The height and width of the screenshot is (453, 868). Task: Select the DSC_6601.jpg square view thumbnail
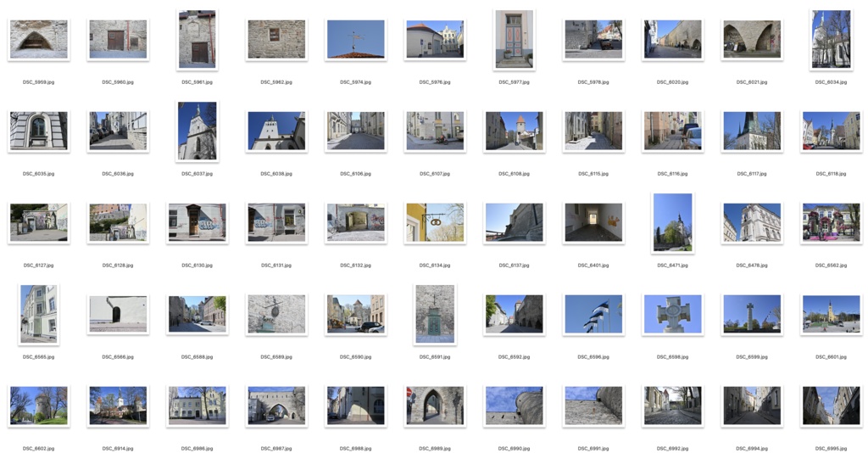point(831,315)
